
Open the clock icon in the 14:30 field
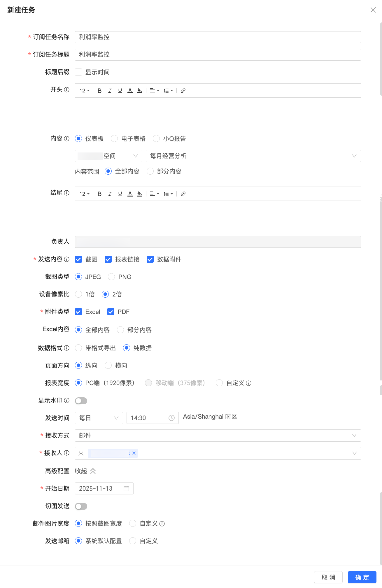click(171, 418)
